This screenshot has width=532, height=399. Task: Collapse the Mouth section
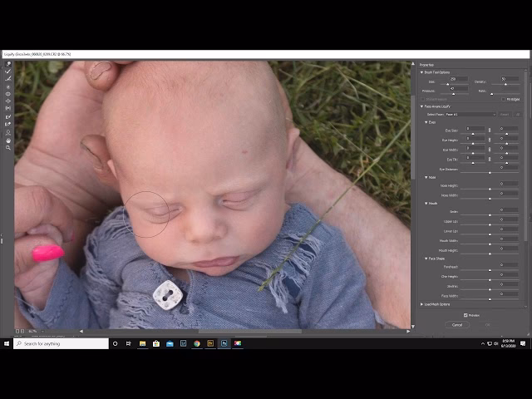426,203
